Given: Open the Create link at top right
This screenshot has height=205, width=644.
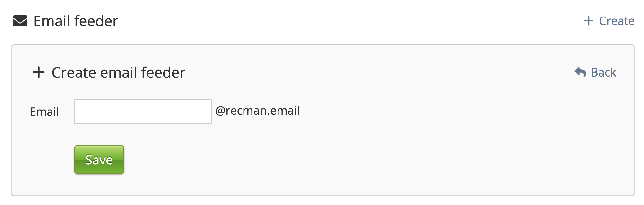Looking at the screenshot, I should click(x=616, y=21).
